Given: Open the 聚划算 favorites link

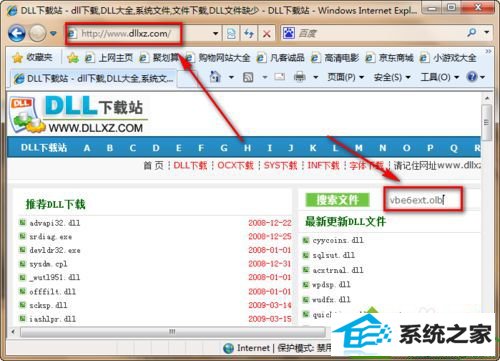Looking at the screenshot, I should 159,58.
